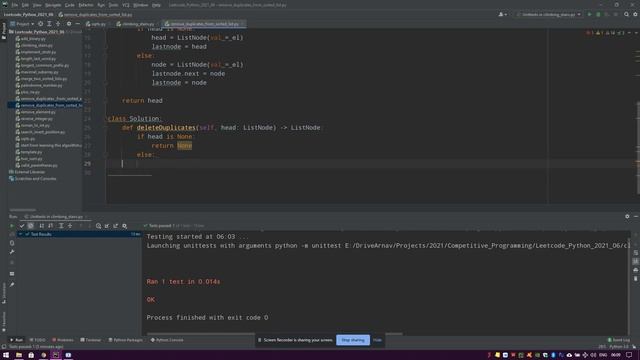Expand Scratches and Consoles node
The image size is (640, 360).
point(33,178)
